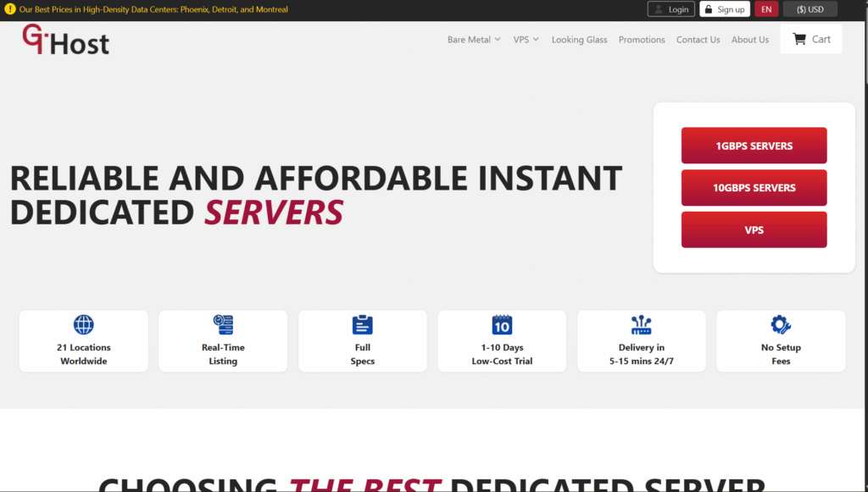This screenshot has height=492, width=868.
Task: Click the shopping cart icon
Action: pos(798,39)
